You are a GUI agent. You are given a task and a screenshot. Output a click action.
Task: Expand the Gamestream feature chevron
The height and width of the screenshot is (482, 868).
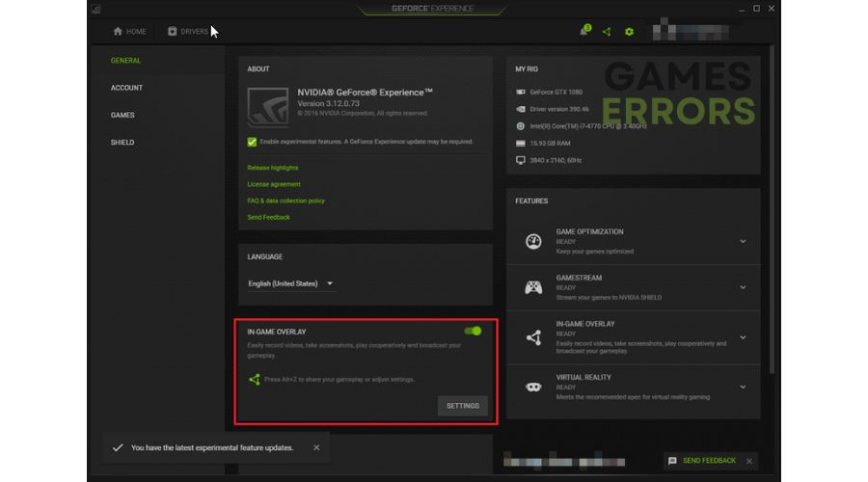tap(742, 287)
